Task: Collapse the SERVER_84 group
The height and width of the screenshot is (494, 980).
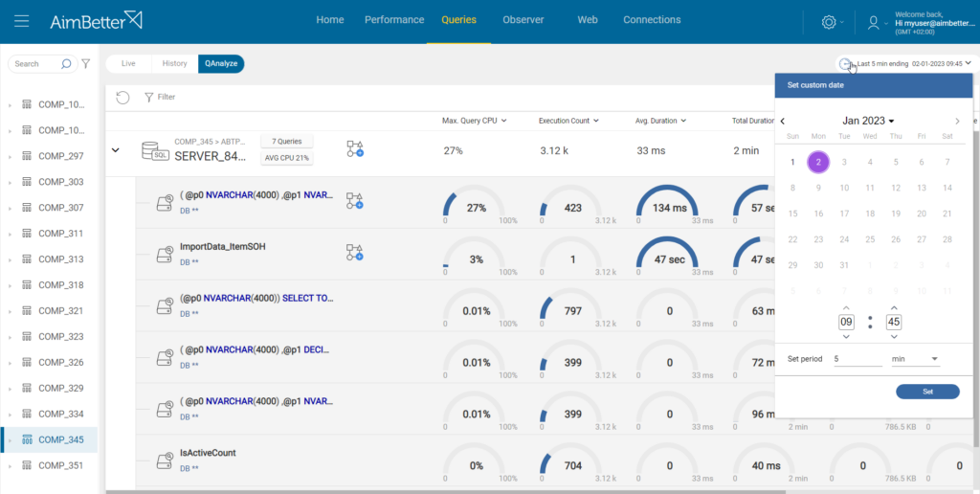Action: point(115,150)
